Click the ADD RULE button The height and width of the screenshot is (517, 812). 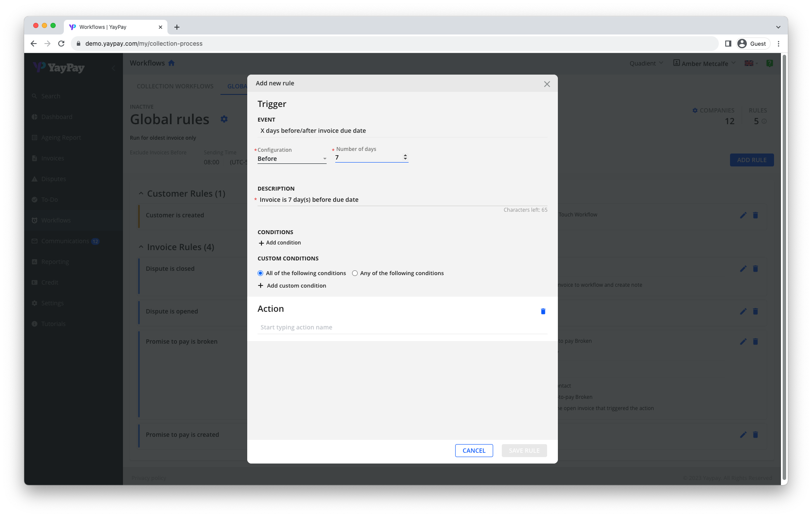pos(752,160)
